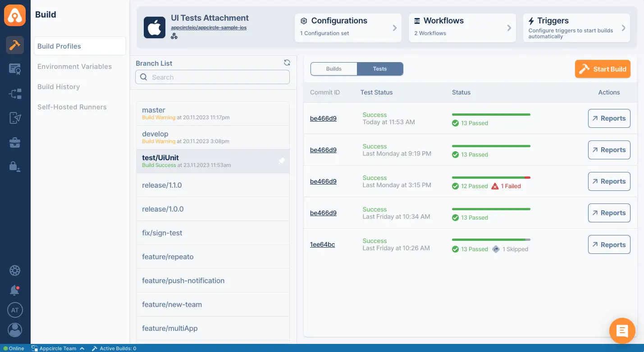
Task: Click Active Builds: 0 in status bar
Action: pyautogui.click(x=114, y=348)
